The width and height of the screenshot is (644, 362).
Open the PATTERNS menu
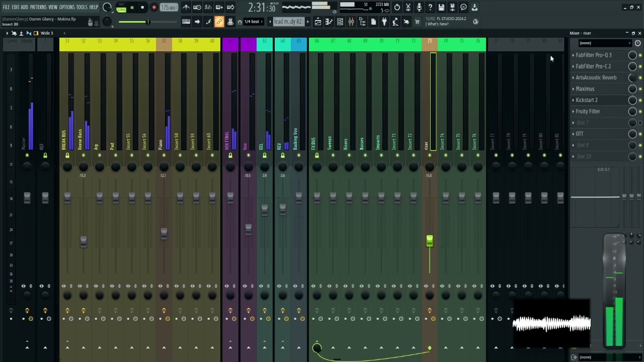(38, 7)
